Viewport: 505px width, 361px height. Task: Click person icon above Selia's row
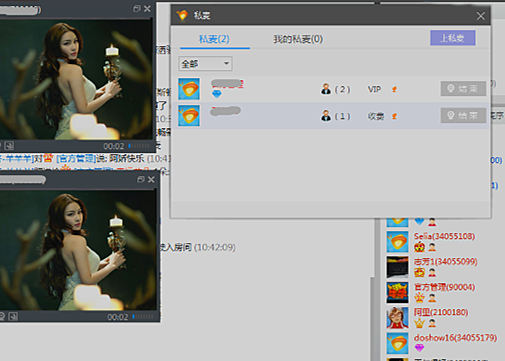point(432,222)
